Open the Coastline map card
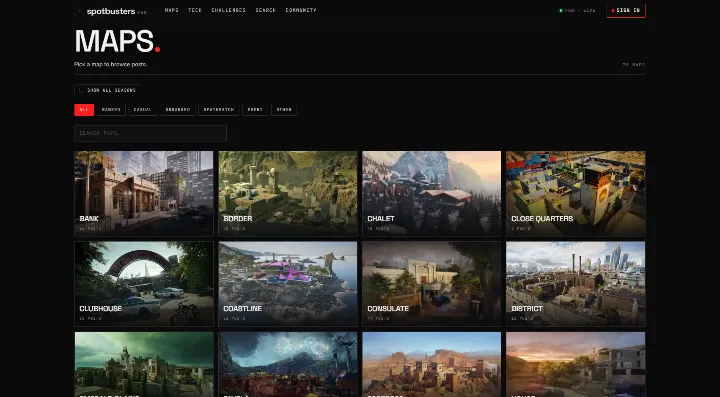The width and height of the screenshot is (720, 397). tap(288, 284)
